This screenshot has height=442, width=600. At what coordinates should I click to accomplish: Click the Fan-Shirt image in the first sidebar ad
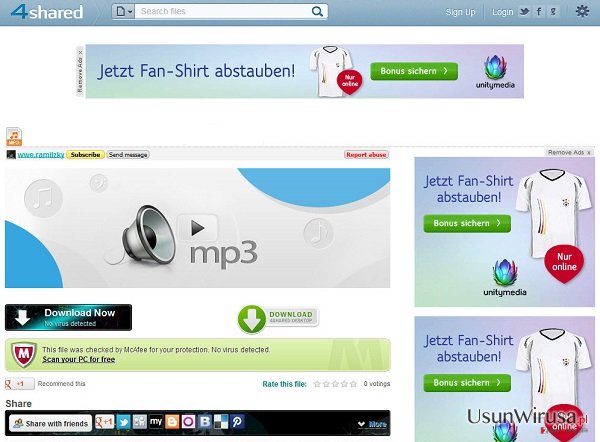point(553,214)
